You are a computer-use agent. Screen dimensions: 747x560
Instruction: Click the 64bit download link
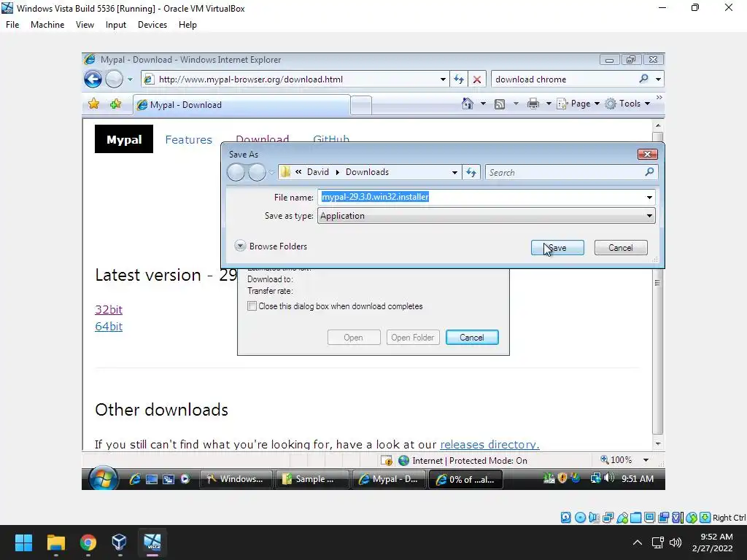tap(109, 327)
